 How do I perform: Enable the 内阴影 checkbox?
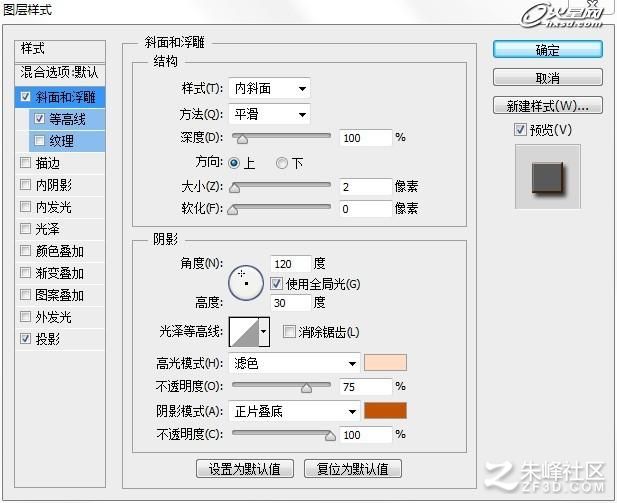25,184
